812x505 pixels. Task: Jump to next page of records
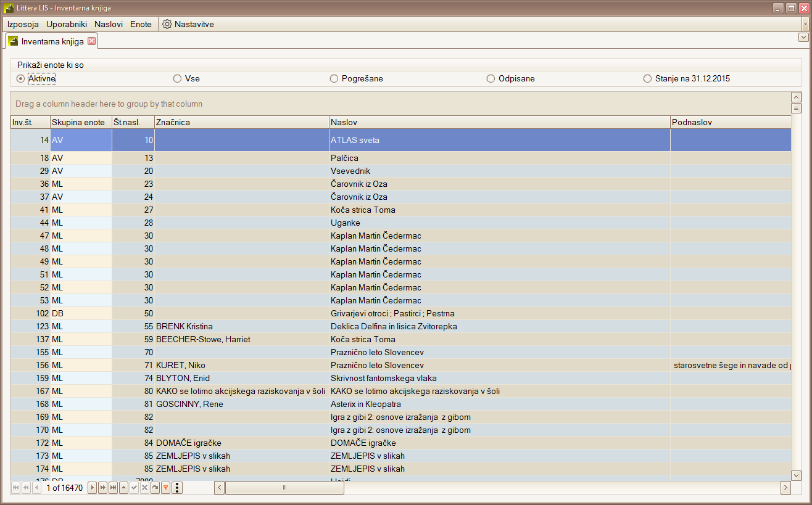(x=103, y=488)
